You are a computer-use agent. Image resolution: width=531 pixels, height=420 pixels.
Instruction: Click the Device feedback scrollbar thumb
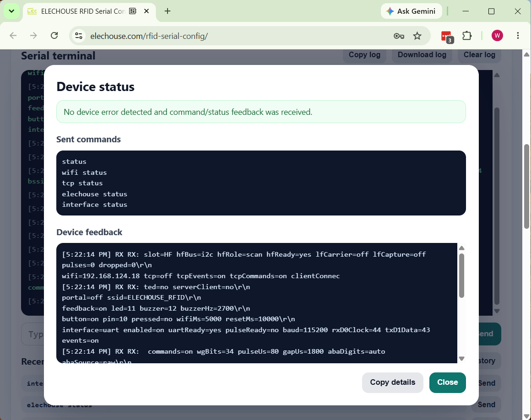[461, 275]
